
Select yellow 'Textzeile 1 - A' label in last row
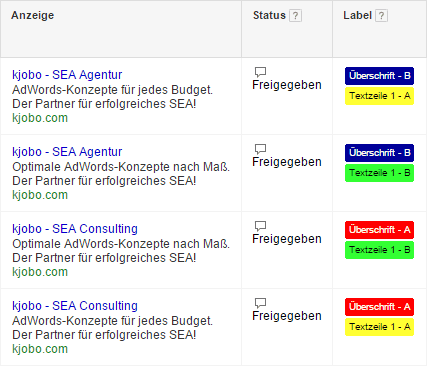[379, 327]
